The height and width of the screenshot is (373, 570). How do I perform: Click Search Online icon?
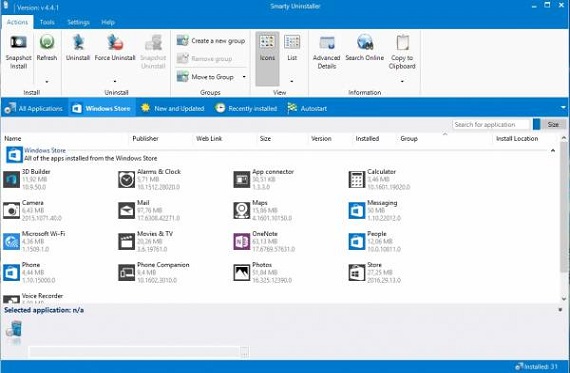[365, 43]
